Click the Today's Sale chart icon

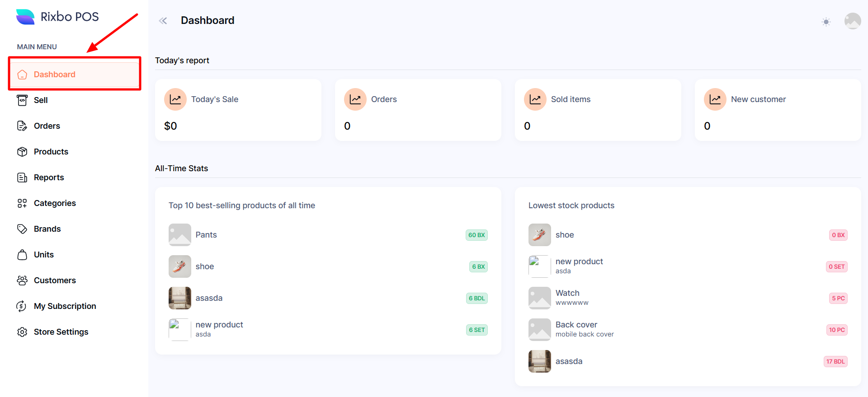click(x=175, y=99)
